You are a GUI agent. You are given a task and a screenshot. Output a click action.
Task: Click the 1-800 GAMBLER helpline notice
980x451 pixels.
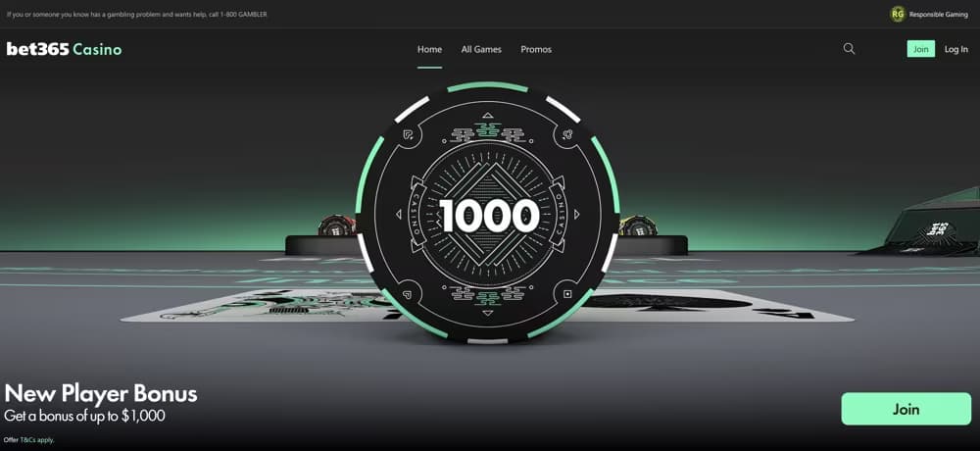(136, 15)
